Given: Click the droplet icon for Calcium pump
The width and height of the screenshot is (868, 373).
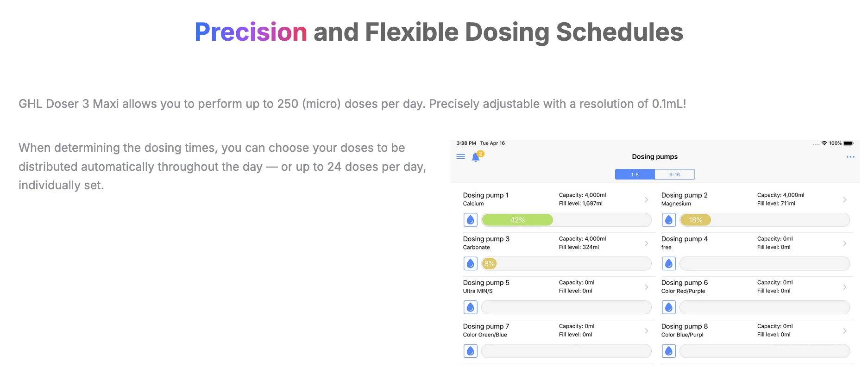Looking at the screenshot, I should [x=471, y=220].
